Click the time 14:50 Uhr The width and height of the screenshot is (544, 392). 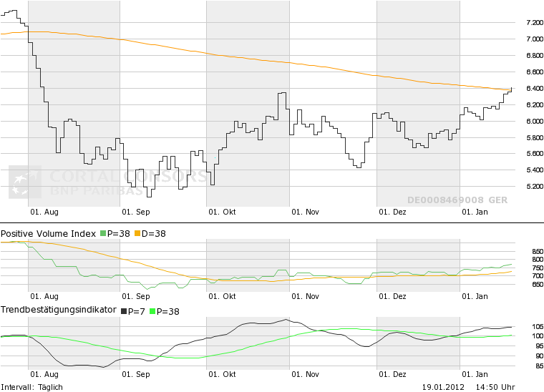coord(495,387)
